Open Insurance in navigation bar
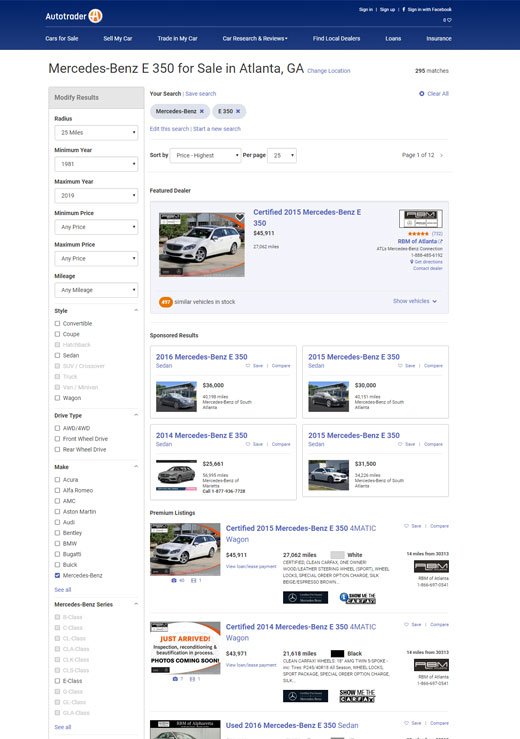The width and height of the screenshot is (520, 739). tap(438, 39)
